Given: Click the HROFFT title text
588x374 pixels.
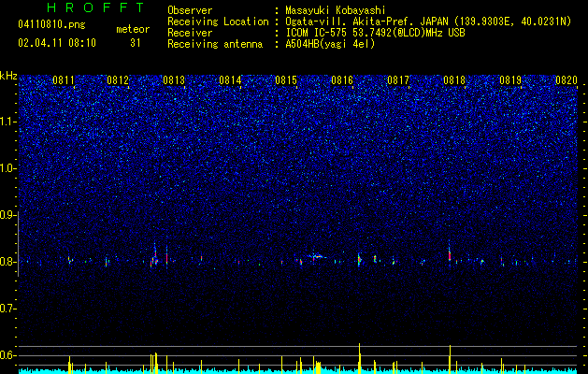Looking at the screenshot, I should point(95,7).
